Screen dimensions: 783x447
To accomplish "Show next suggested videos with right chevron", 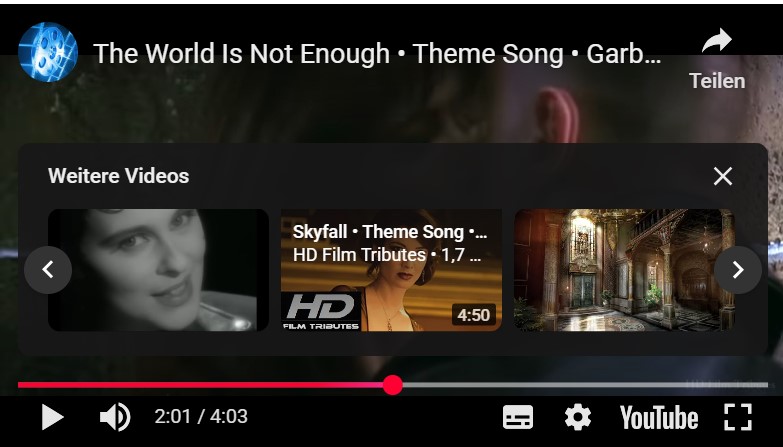I will (x=738, y=270).
